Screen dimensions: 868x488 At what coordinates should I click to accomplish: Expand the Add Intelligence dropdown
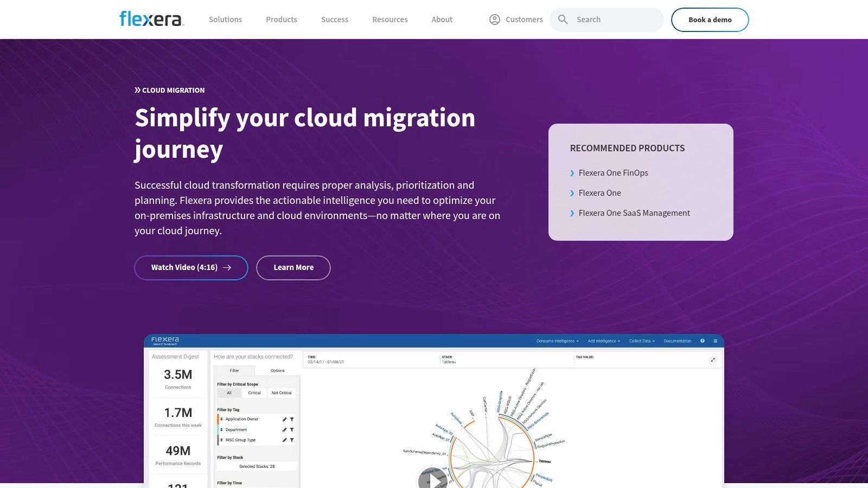pyautogui.click(x=604, y=341)
